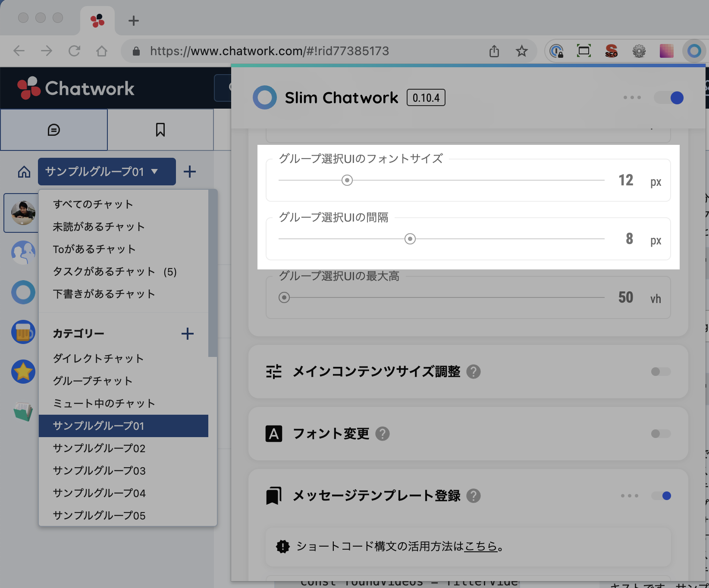Toggle the main Slim Chatwork switch

point(669,98)
